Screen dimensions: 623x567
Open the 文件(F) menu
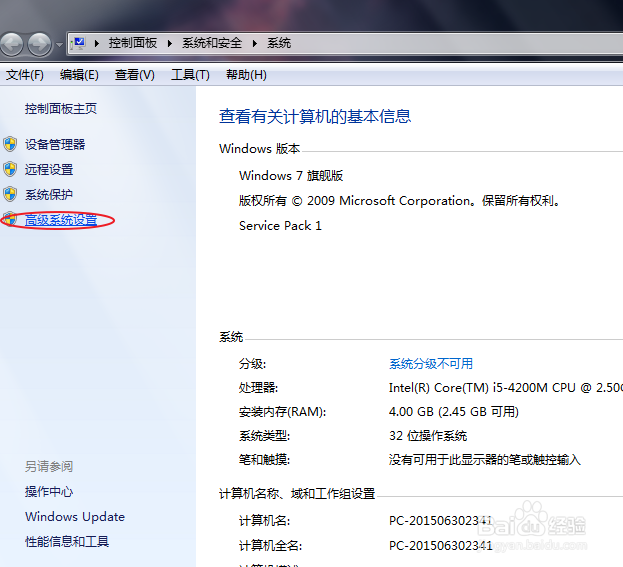[25, 75]
